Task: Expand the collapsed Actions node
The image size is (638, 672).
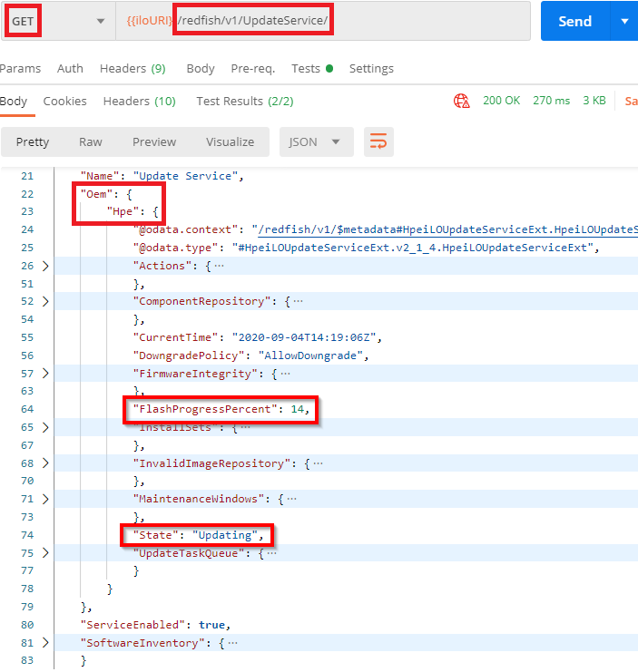Action: tap(45, 266)
